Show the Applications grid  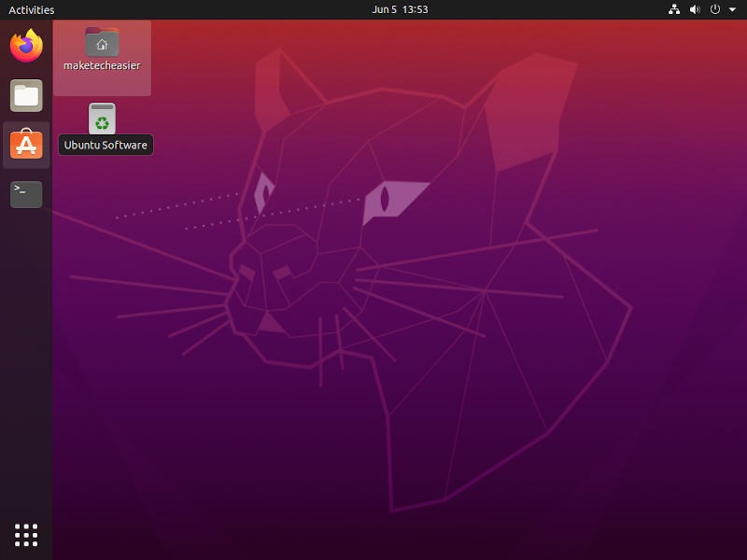pos(25,535)
